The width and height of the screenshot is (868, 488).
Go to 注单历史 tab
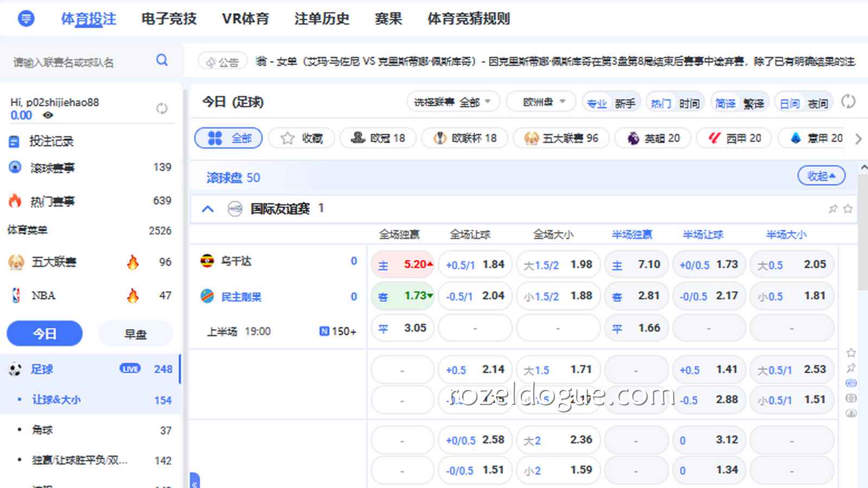[322, 19]
